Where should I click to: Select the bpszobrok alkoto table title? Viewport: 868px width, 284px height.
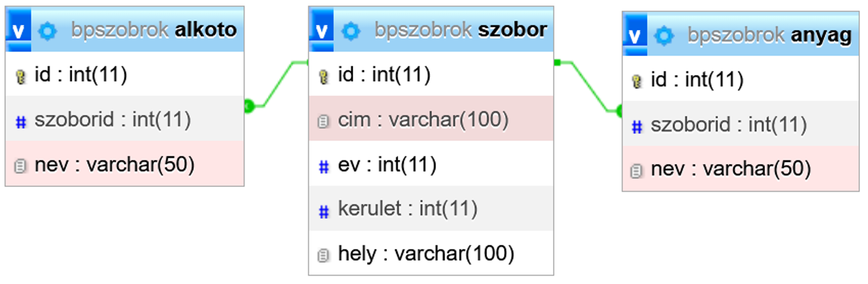pyautogui.click(x=153, y=30)
